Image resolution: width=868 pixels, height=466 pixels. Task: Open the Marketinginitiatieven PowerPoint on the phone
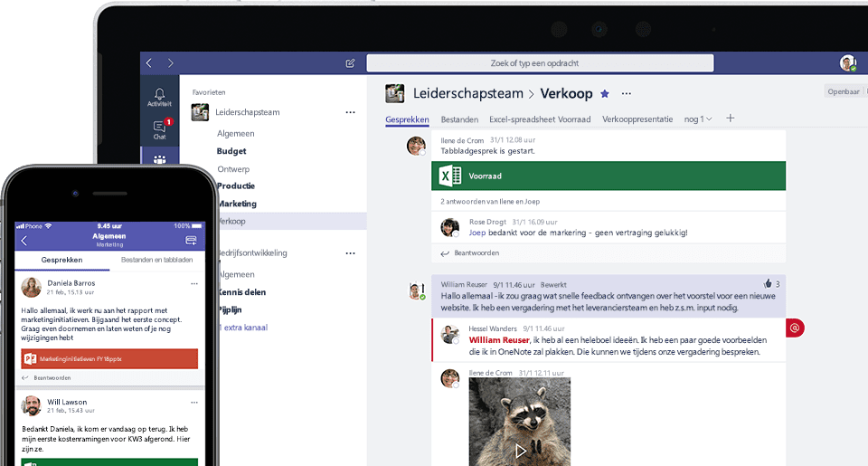(x=109, y=359)
